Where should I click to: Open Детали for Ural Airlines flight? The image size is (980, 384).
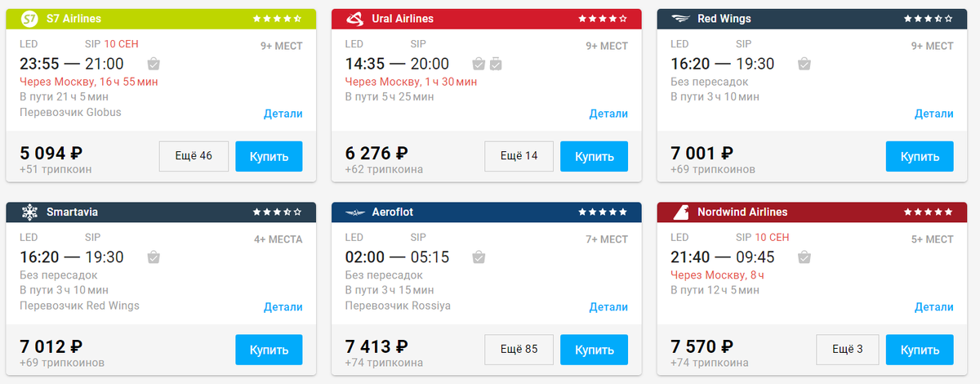[608, 114]
